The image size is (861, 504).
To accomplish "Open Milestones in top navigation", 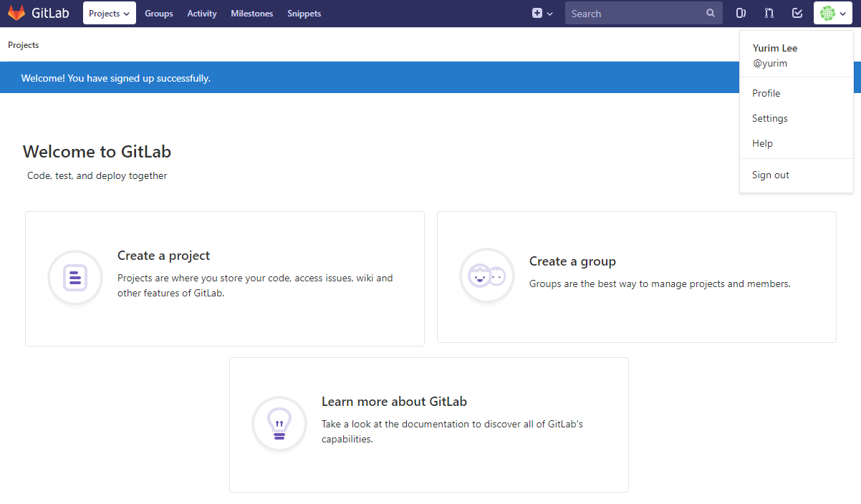I will click(x=252, y=14).
